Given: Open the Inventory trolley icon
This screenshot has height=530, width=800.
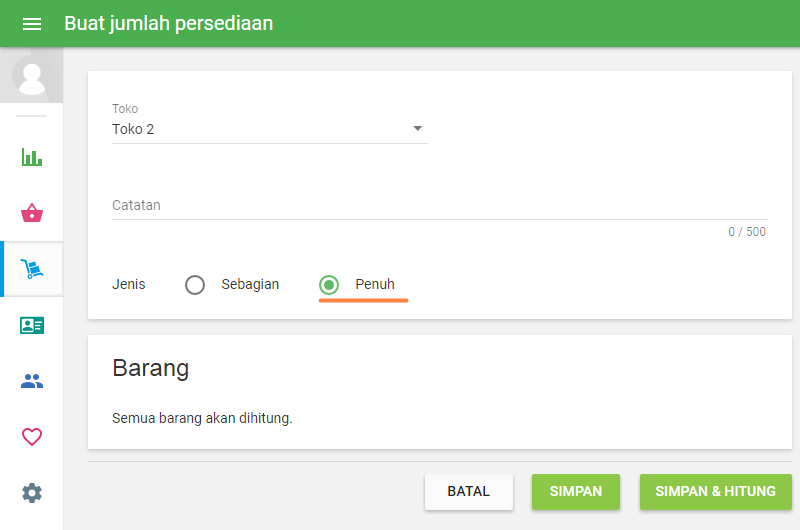Looking at the screenshot, I should [x=32, y=269].
